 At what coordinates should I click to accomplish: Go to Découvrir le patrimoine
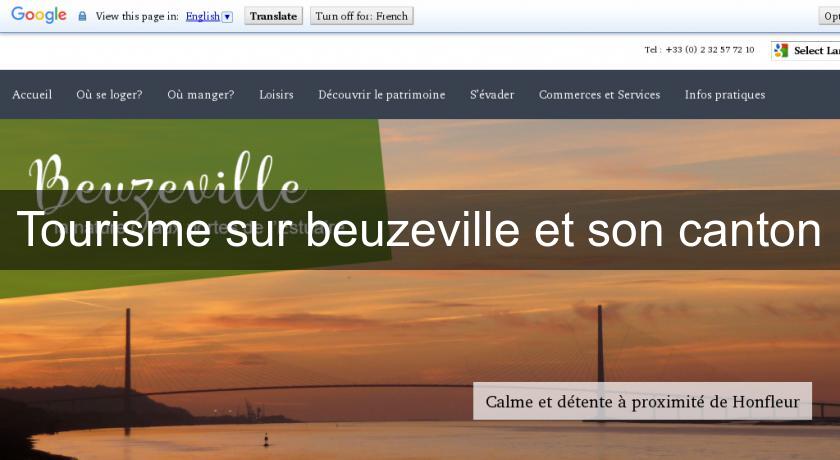(382, 95)
